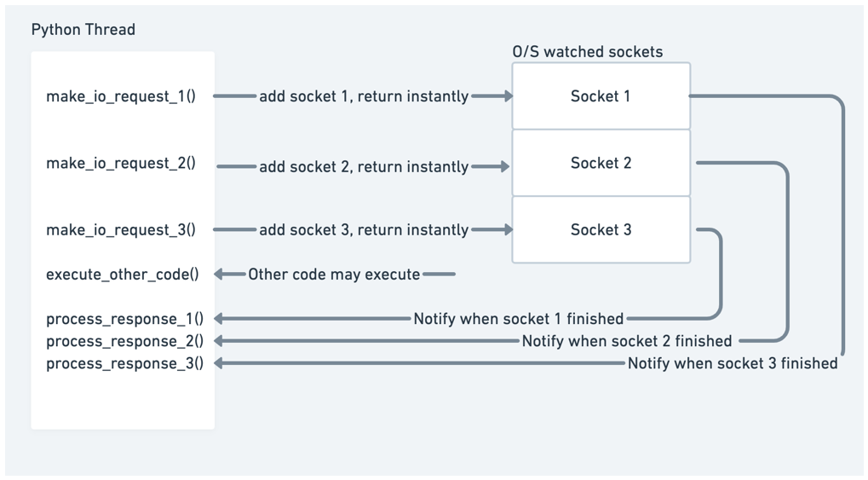Viewport: 868px width, 480px height.
Task: Click the Socket 3 box
Action: (601, 229)
